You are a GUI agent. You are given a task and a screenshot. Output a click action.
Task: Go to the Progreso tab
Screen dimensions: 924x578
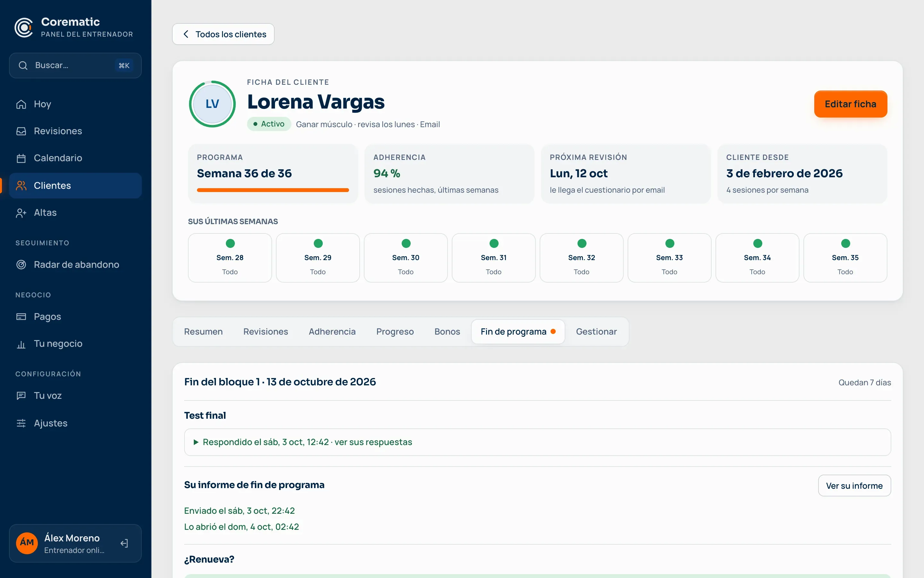point(395,331)
